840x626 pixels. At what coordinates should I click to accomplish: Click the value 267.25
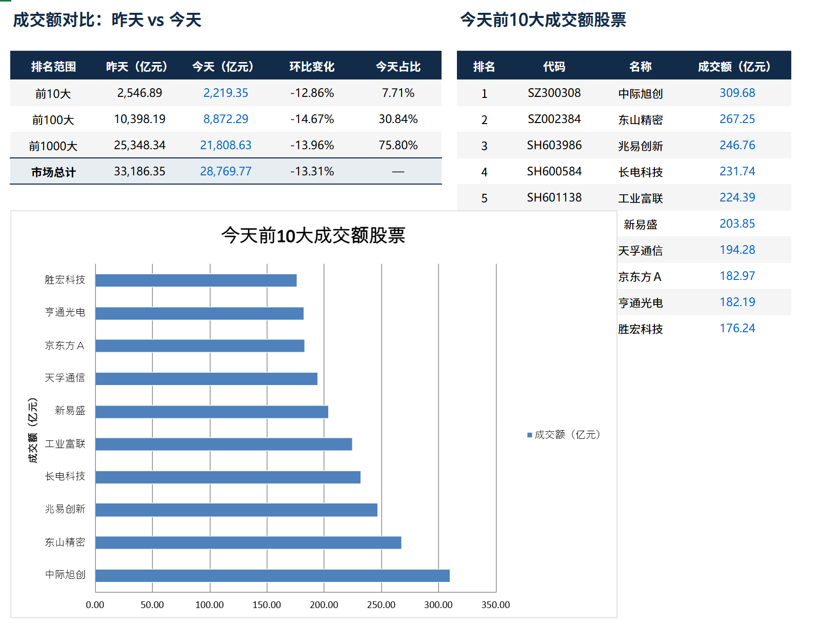(x=737, y=119)
